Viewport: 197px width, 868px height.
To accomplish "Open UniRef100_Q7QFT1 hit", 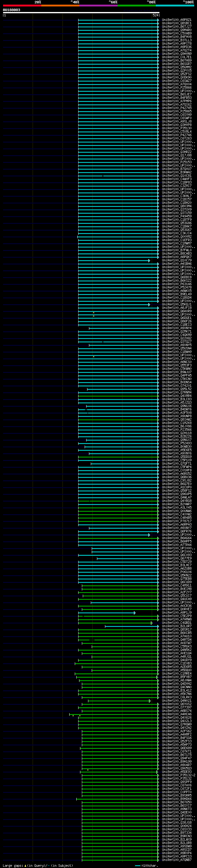I will tap(176, 464).
